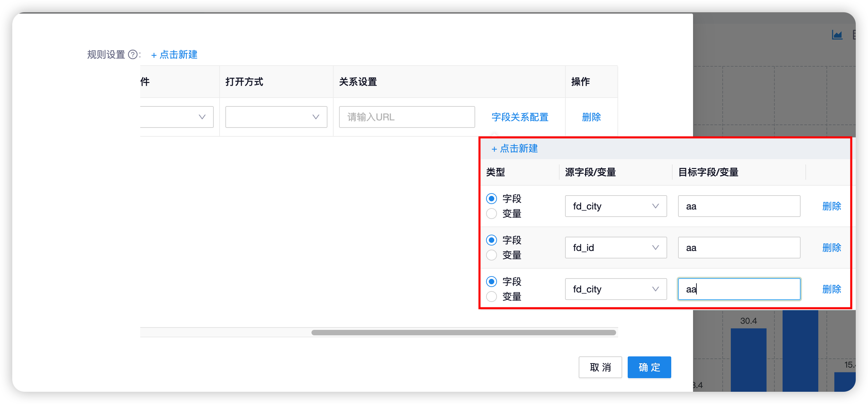Delete the fd_id mapping row

(831, 248)
